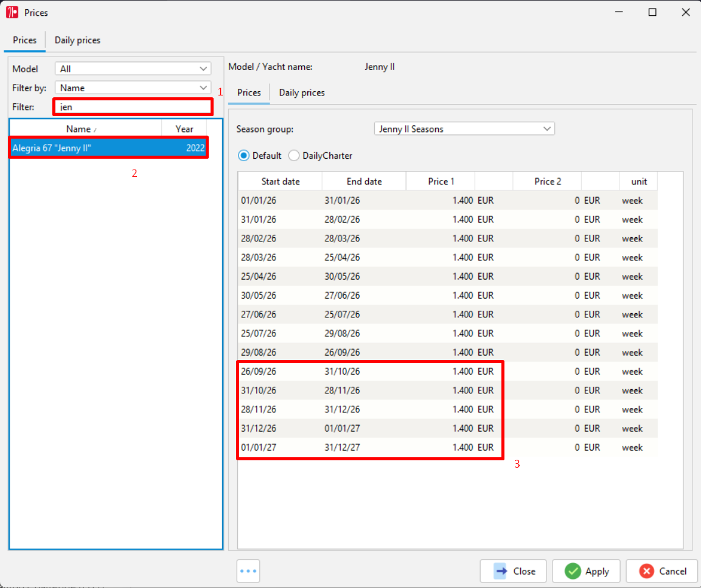Expand the Season group Jenny II Seasons dropdown

point(464,129)
